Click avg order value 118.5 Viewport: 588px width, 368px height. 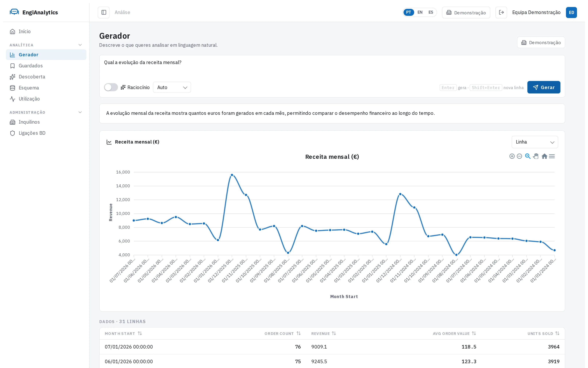469,347
